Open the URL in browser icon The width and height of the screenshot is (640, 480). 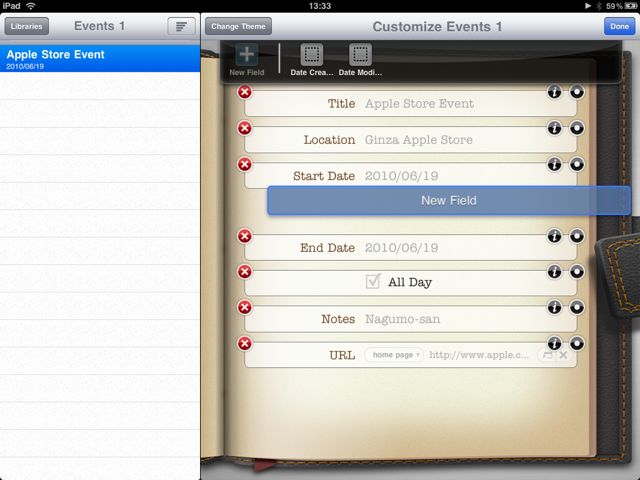point(547,355)
